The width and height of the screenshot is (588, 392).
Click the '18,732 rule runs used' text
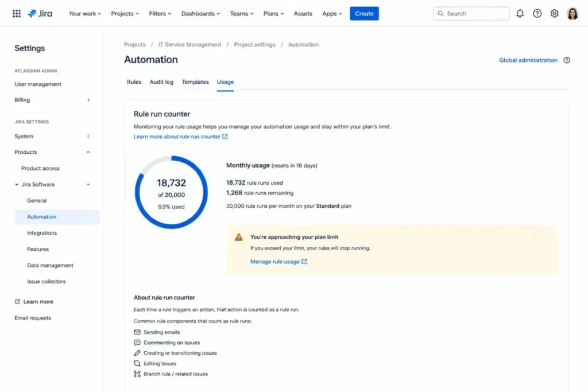pos(254,183)
